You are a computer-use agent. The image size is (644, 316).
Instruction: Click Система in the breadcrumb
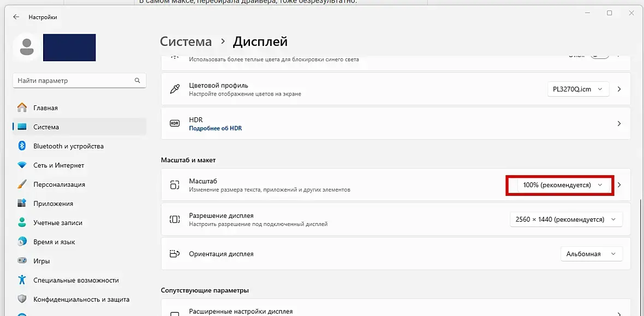(x=186, y=41)
